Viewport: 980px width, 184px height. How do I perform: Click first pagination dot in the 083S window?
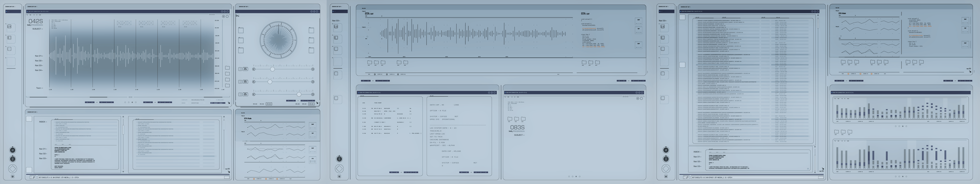point(569,176)
